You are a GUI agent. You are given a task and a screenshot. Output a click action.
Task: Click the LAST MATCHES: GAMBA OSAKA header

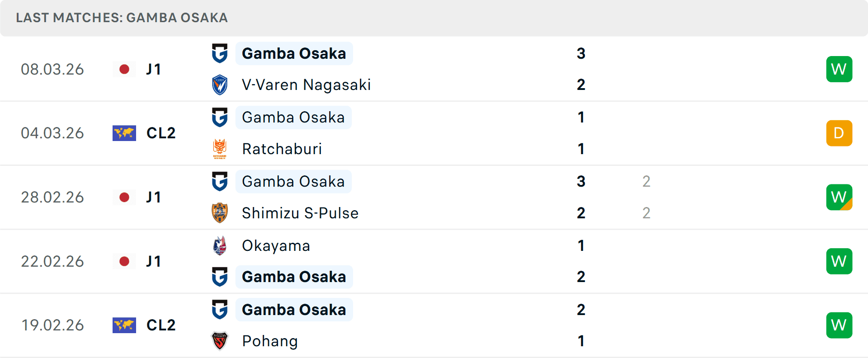pyautogui.click(x=121, y=18)
